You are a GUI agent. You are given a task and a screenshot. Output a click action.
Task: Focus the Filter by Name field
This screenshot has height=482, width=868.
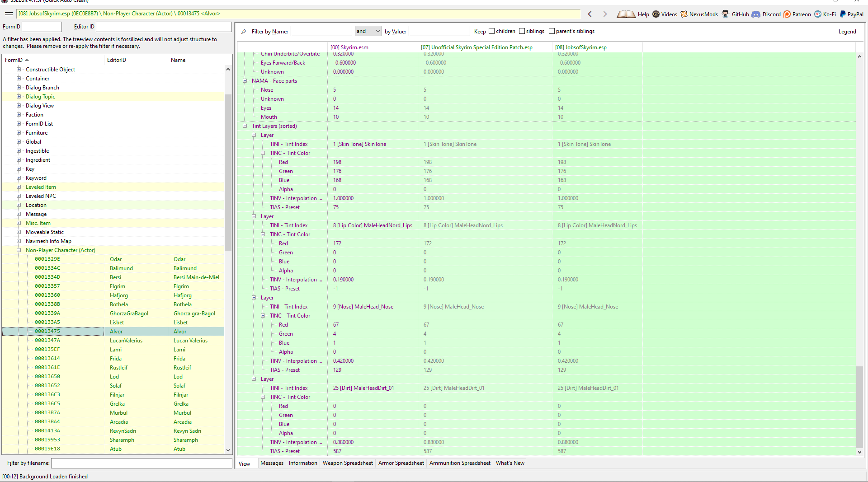321,31
